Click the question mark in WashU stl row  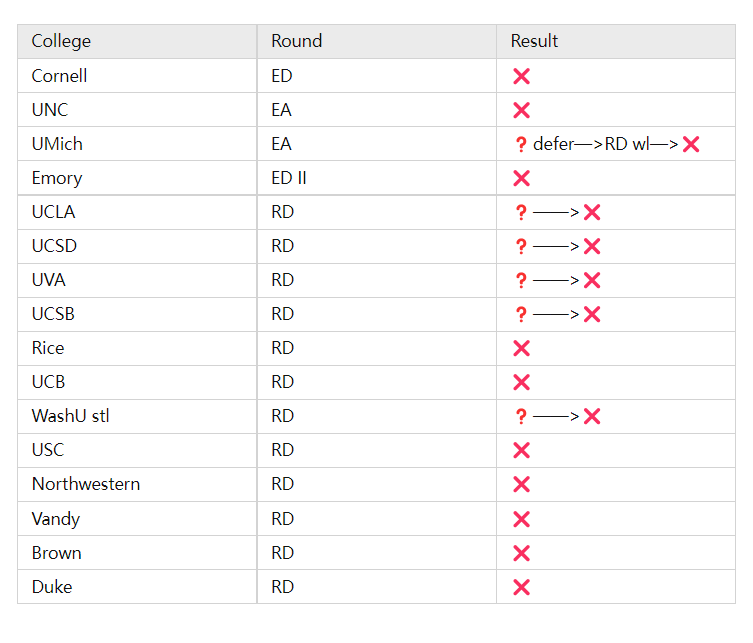tap(521, 416)
